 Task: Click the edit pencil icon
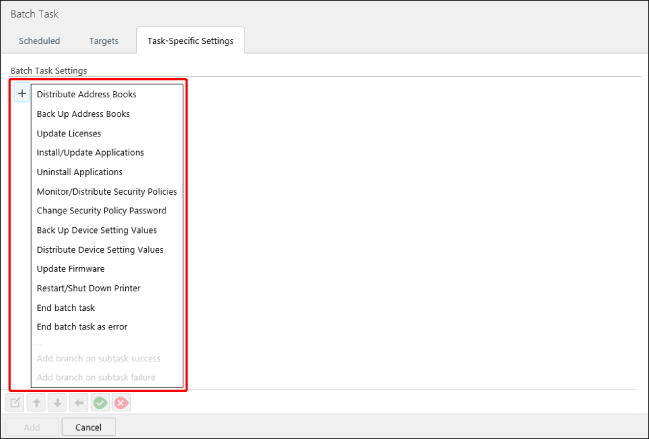tap(16, 403)
